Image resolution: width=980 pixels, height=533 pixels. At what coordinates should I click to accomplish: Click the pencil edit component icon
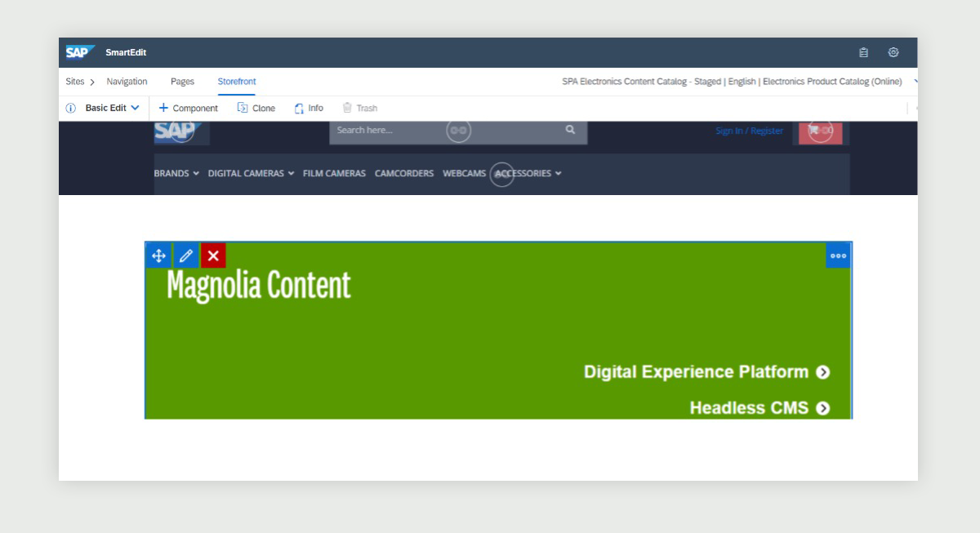186,255
